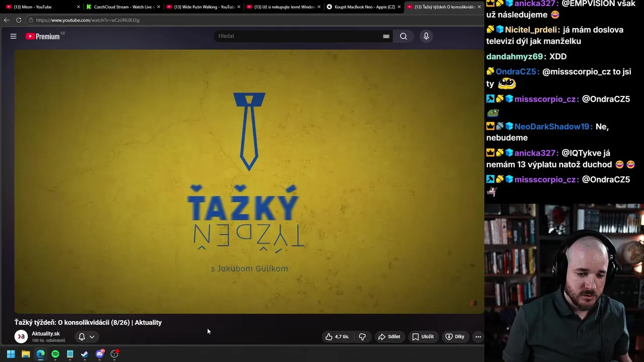Viewport: 644px width, 362px height.
Task: Close the Meon - YouTube tab
Action: 78,7
